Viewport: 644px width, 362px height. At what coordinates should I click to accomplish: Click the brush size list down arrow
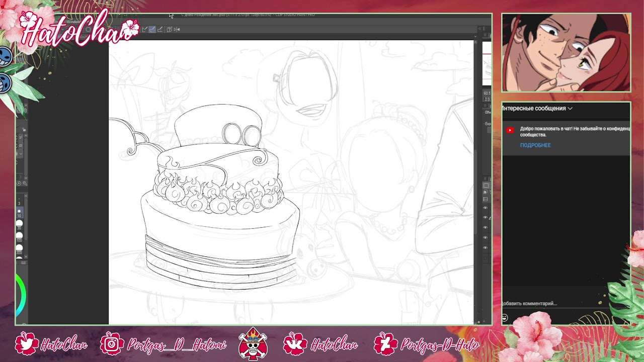pyautogui.click(x=26, y=257)
